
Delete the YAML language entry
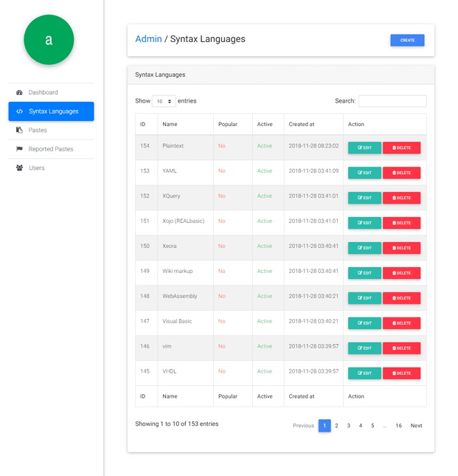click(401, 173)
